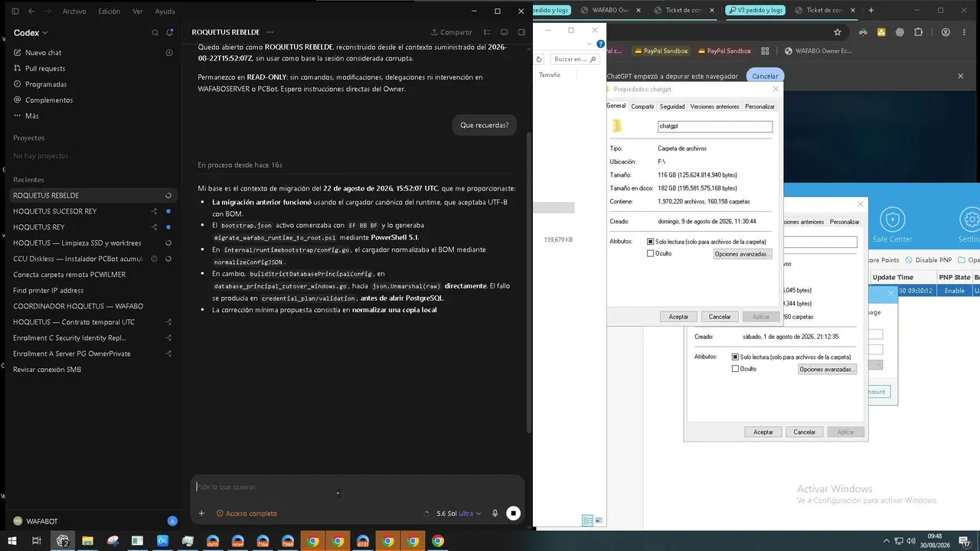Search chats with the Codex magnifier icon
This screenshot has height=551, width=980.
(x=155, y=33)
